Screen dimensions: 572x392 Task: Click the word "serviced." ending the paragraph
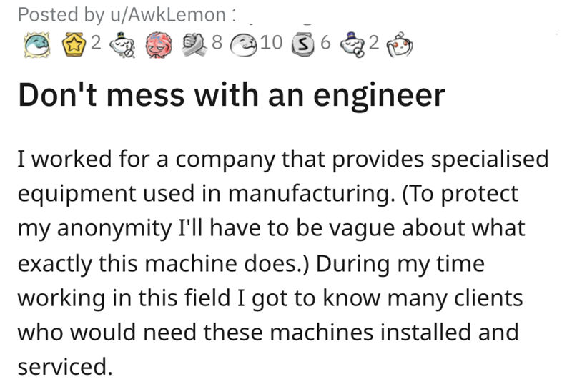pos(64,366)
